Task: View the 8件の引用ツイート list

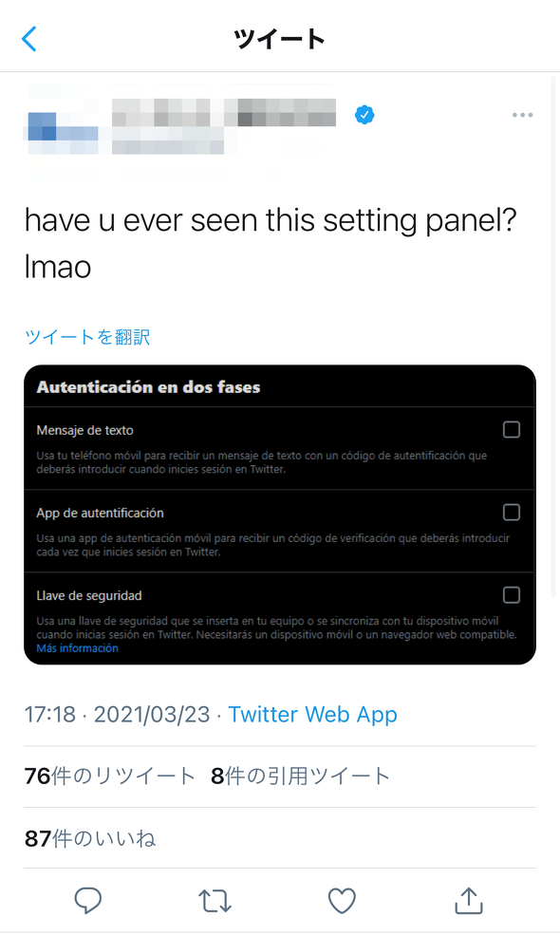Action: pyautogui.click(x=300, y=776)
